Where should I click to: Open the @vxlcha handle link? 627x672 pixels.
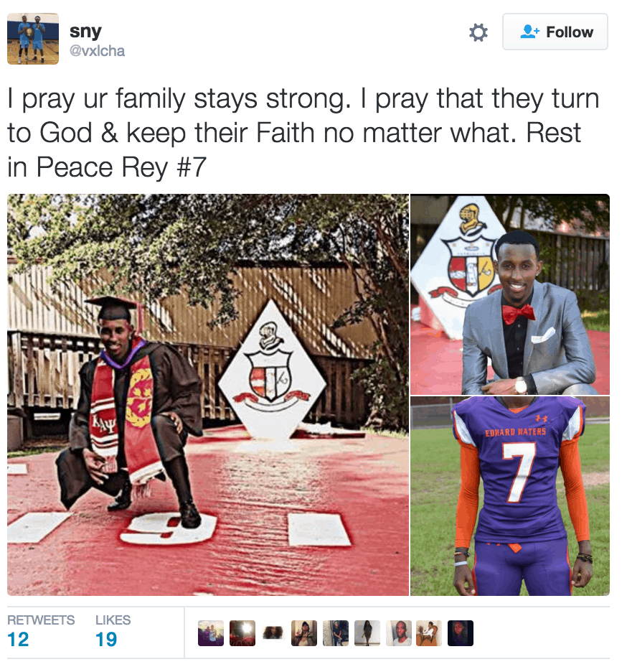[98, 50]
